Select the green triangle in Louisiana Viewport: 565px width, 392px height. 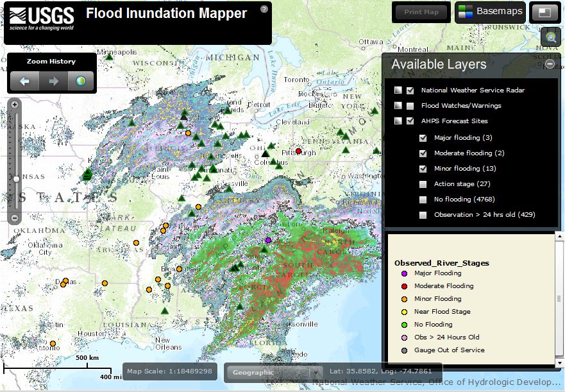165,311
